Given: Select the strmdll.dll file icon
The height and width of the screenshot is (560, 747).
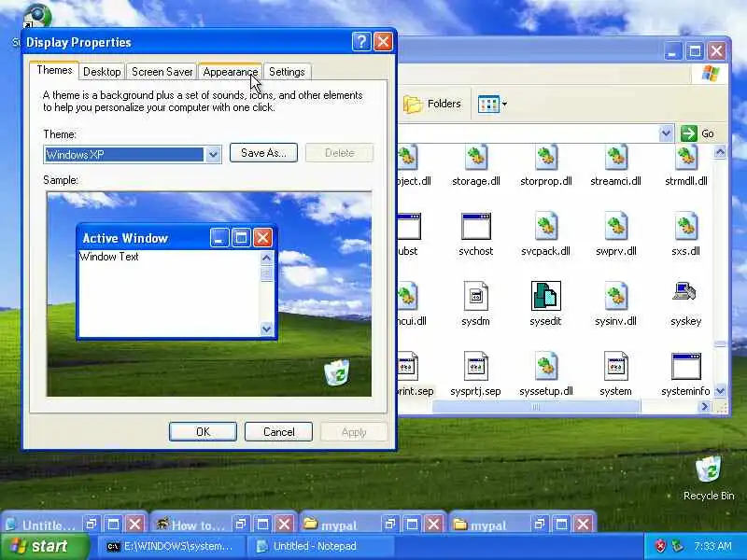Looking at the screenshot, I should (x=686, y=158).
